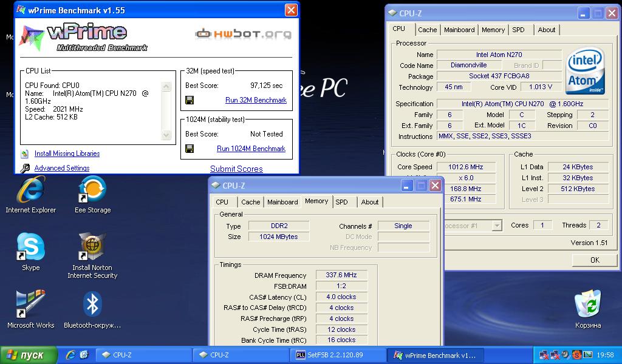Minimize the front CPU-Z Memory window
This screenshot has width=622, height=364.
tap(407, 186)
